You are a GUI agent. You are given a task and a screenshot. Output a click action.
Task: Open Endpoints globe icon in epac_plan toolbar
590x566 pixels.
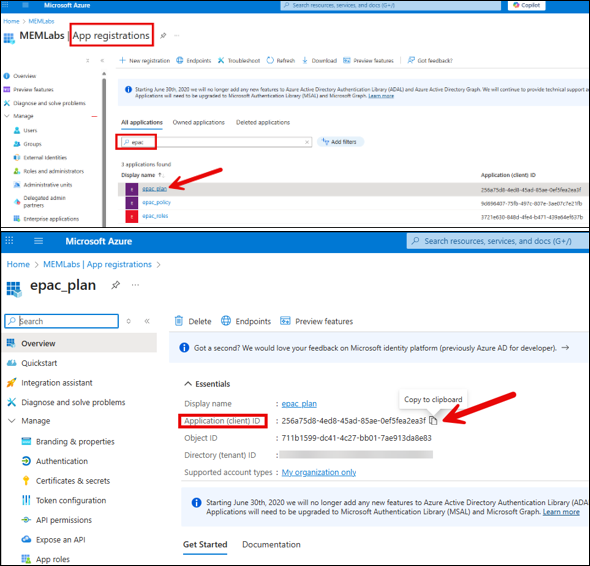point(226,321)
